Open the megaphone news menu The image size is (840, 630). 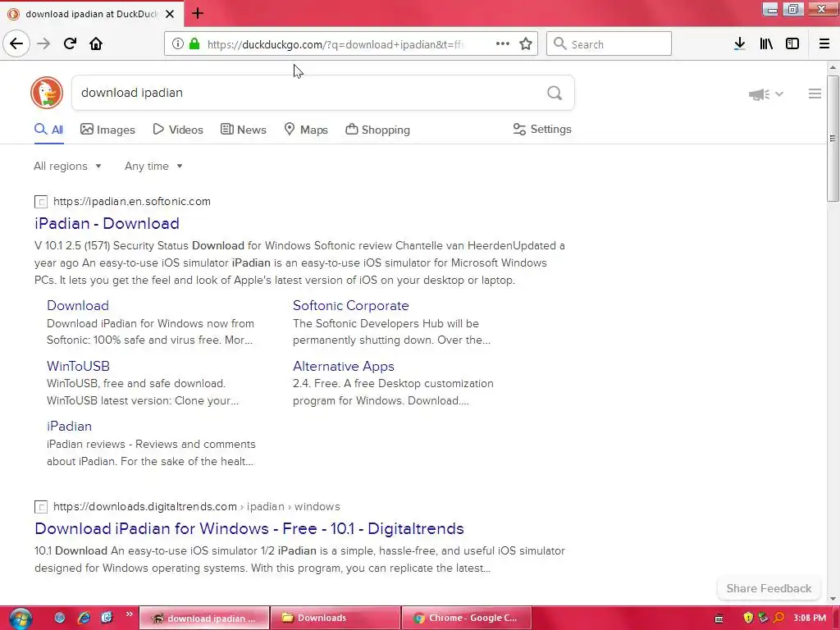766,94
